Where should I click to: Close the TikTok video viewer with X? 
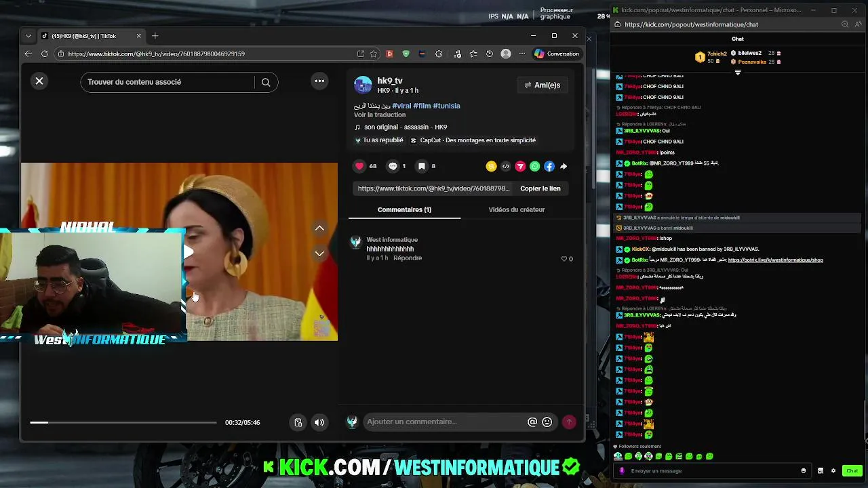[39, 81]
